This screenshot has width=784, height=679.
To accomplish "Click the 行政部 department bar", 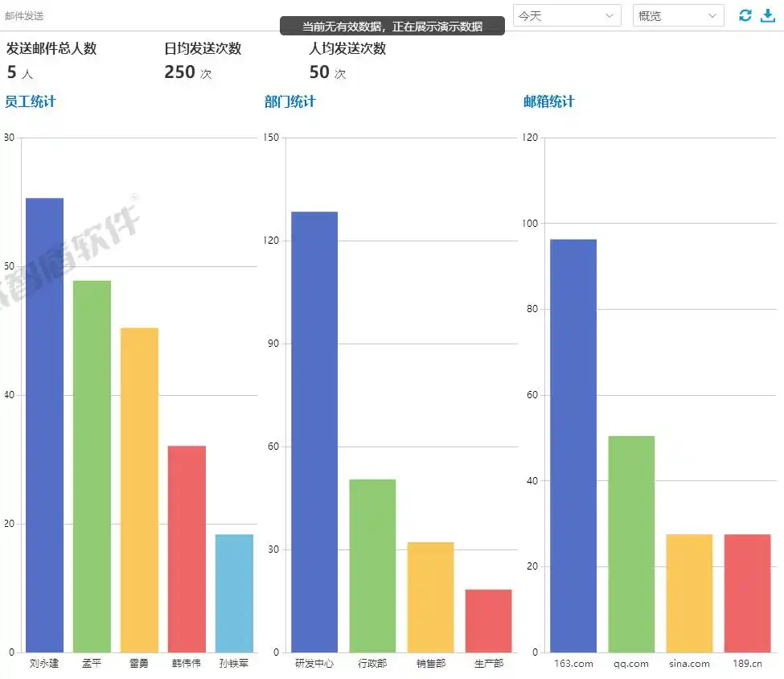I will (372, 566).
